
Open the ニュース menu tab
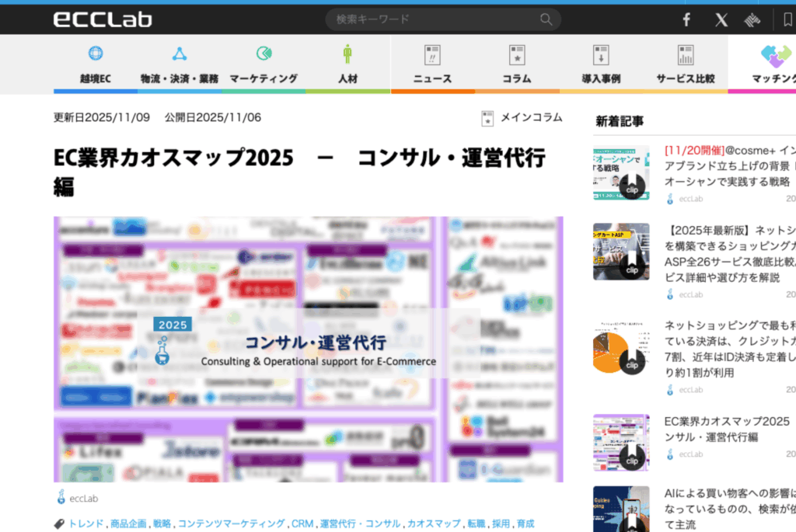432,78
